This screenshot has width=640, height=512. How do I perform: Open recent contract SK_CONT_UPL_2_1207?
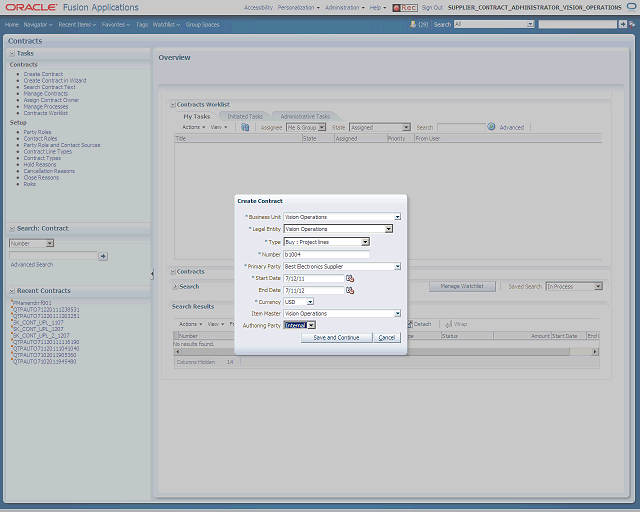[x=41, y=336]
